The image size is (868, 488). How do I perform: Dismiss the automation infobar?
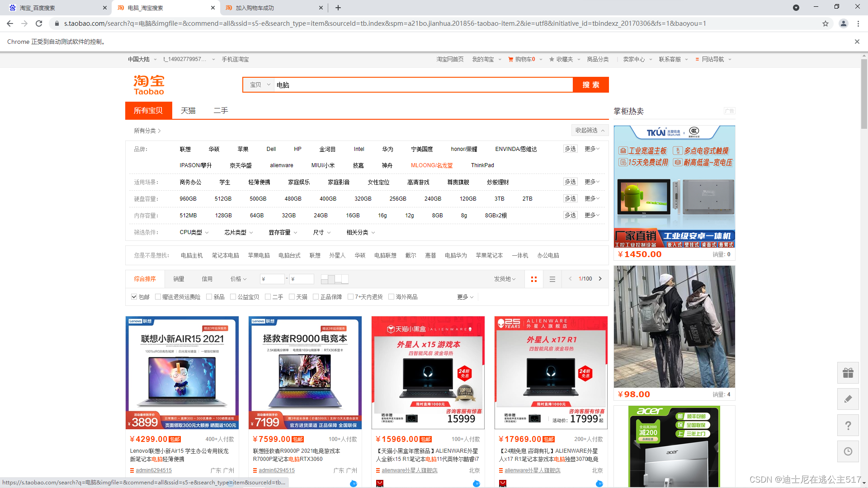pos(857,42)
